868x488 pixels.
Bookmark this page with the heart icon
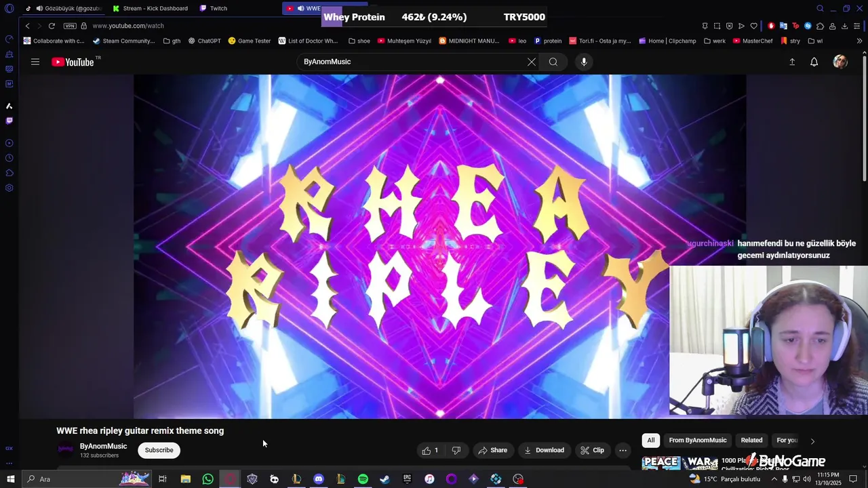pyautogui.click(x=753, y=26)
